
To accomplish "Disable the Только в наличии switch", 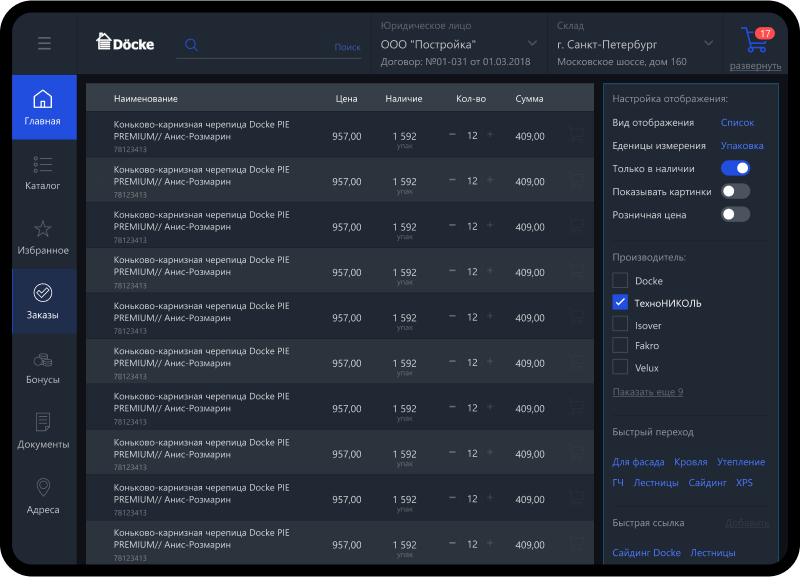I will pyautogui.click(x=735, y=168).
